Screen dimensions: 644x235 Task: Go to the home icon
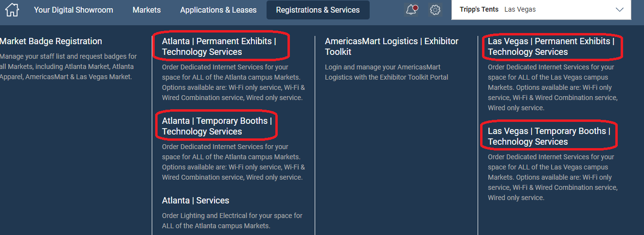(x=12, y=10)
